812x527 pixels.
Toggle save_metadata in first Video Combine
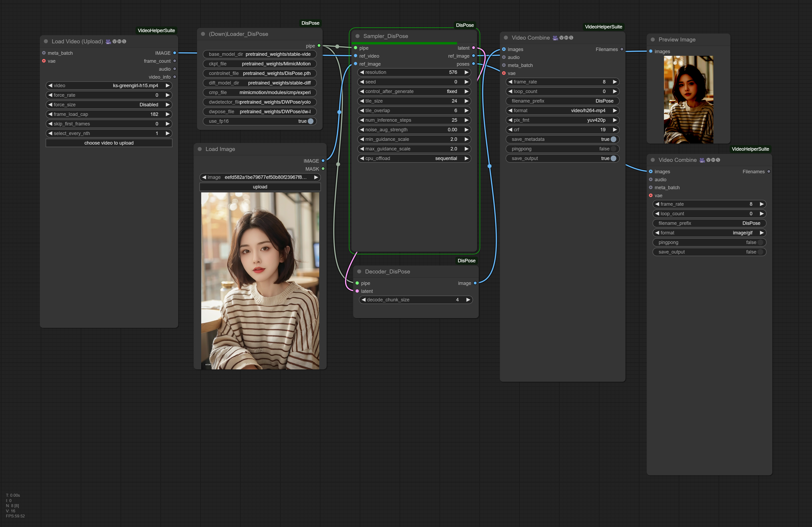(613, 139)
